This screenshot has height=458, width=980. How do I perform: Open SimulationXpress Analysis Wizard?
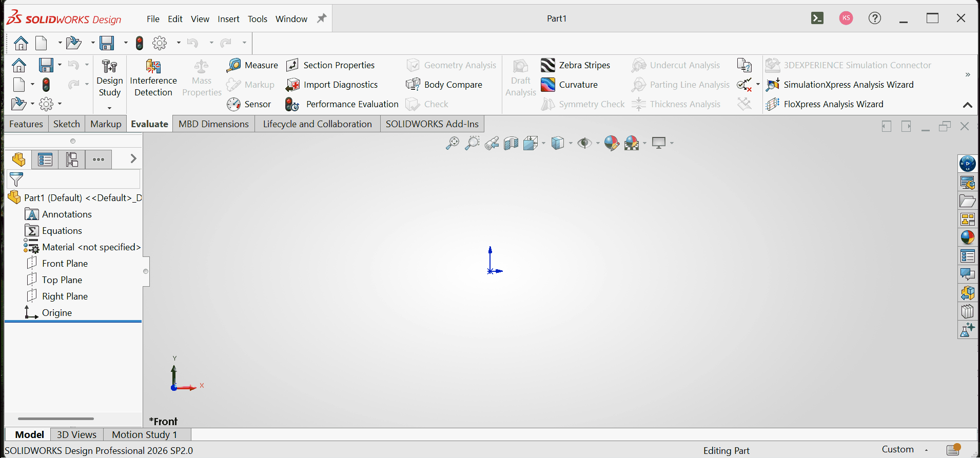point(839,85)
